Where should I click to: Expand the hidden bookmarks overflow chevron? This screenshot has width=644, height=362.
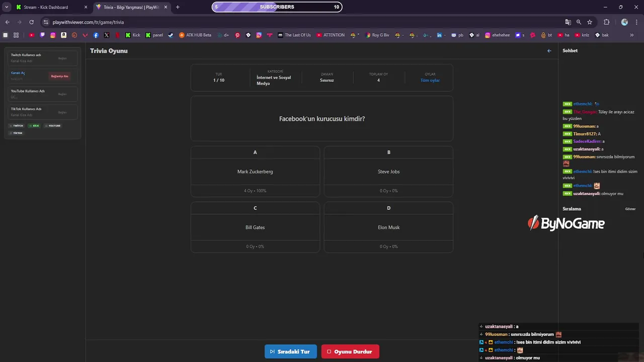coord(631,35)
